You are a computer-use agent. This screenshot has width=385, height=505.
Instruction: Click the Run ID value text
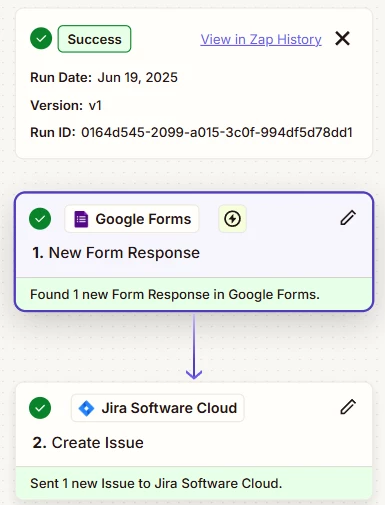point(217,132)
